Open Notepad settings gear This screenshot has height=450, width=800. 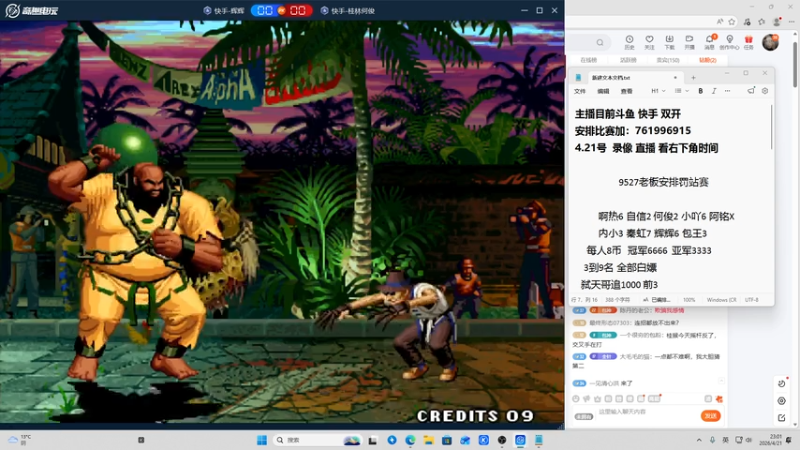(x=765, y=91)
